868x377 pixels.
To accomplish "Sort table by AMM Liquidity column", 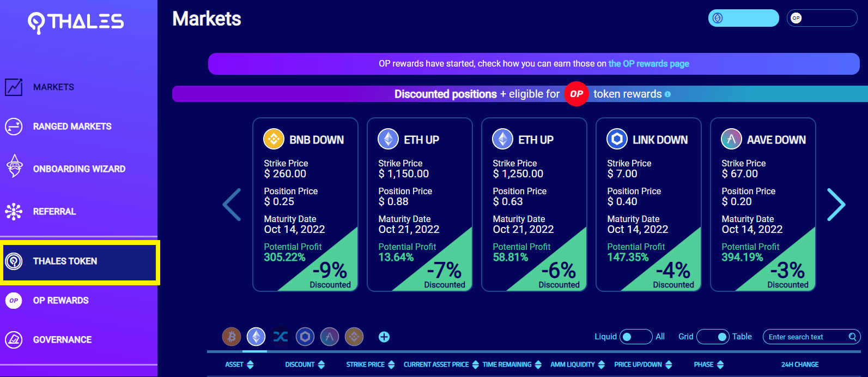I will pos(578,364).
